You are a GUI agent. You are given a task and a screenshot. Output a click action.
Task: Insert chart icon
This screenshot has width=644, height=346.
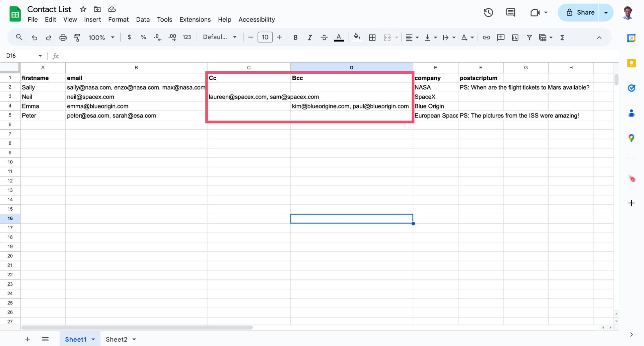[x=515, y=37]
